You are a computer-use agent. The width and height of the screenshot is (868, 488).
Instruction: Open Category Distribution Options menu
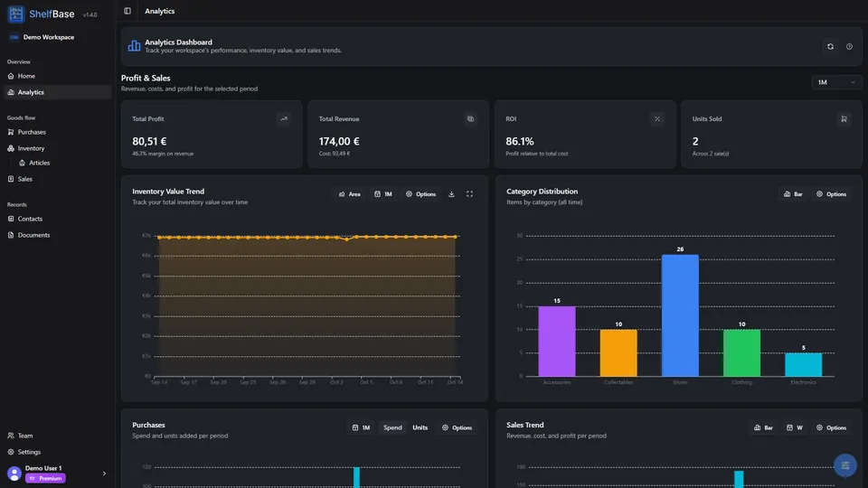tap(831, 194)
